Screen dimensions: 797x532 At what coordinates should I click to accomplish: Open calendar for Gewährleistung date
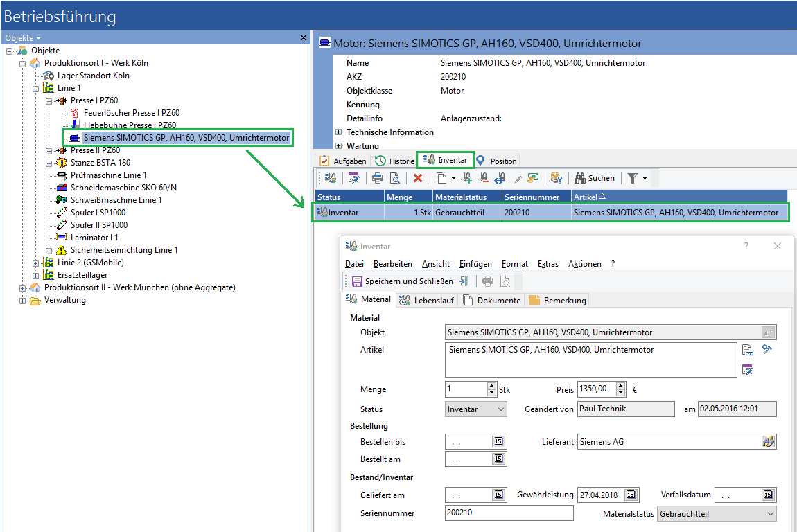pyautogui.click(x=631, y=495)
